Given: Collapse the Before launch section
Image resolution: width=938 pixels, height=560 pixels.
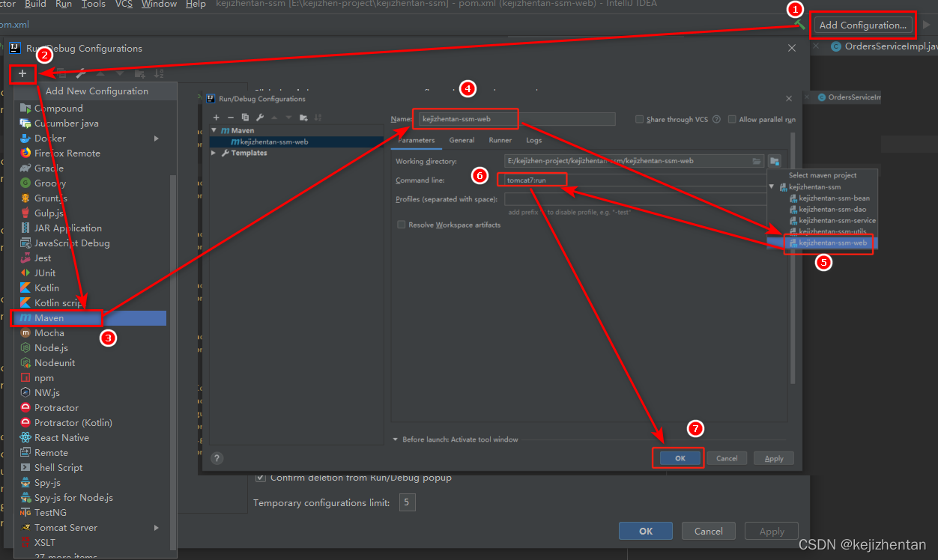Looking at the screenshot, I should pos(396,439).
